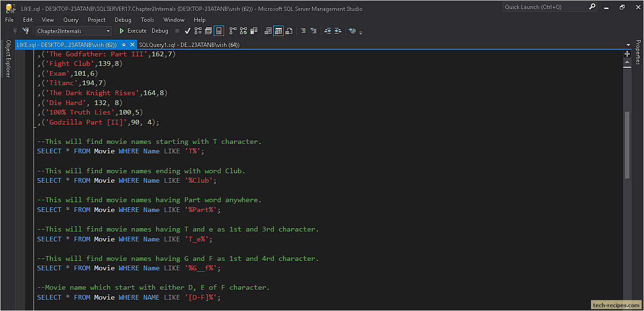This screenshot has height=311, width=644.
Task: Click the 'The Dark Knight Rises' row
Action: pyautogui.click(x=102, y=93)
